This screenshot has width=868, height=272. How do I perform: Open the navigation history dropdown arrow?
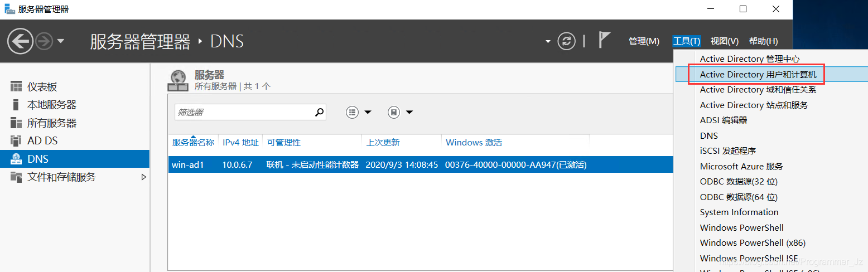point(61,41)
